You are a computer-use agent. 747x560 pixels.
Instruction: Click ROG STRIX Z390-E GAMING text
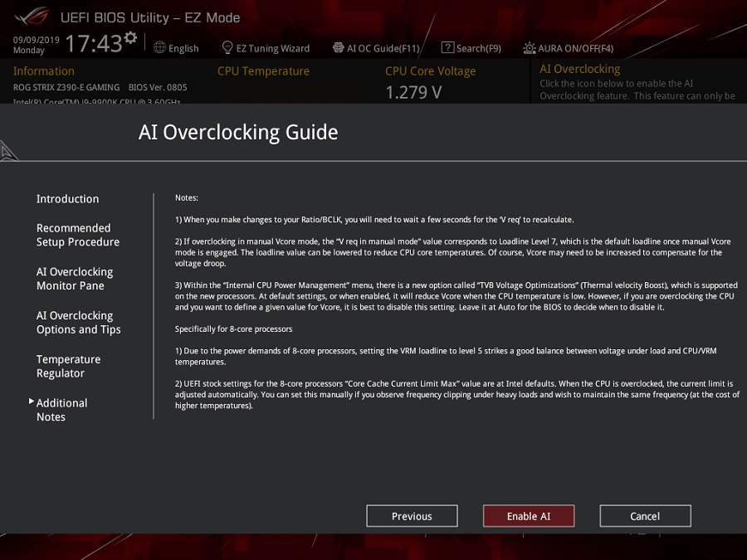66,87
